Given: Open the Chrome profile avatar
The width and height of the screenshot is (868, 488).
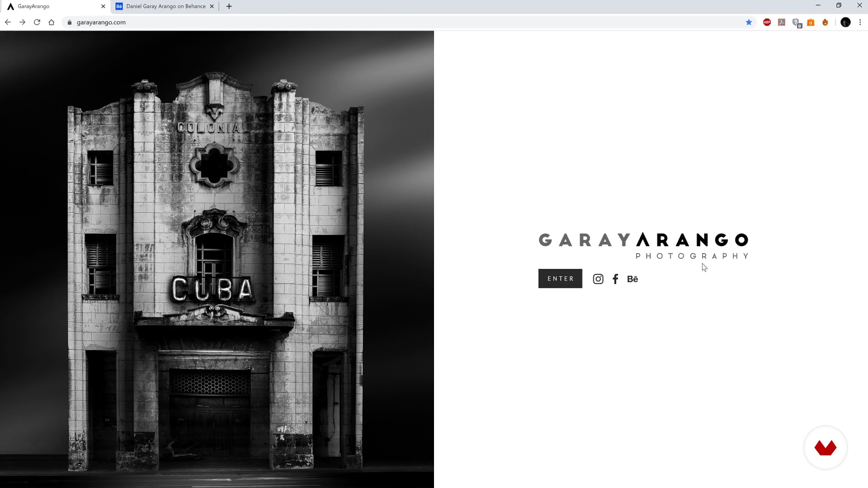Looking at the screenshot, I should coord(845,22).
